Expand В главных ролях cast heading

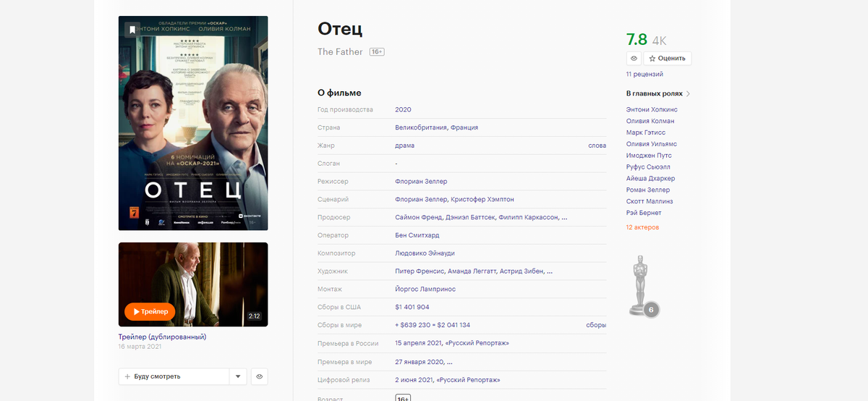click(x=658, y=93)
